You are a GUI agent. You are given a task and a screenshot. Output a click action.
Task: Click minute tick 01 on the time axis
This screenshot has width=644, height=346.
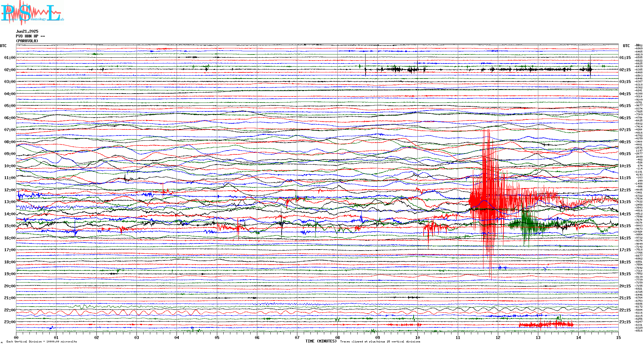tap(56, 337)
